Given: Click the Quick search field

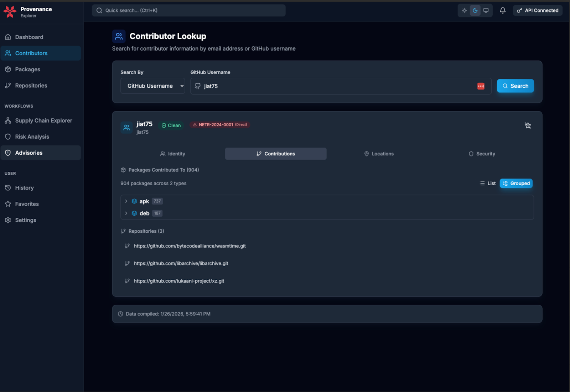Looking at the screenshot, I should click(188, 10).
